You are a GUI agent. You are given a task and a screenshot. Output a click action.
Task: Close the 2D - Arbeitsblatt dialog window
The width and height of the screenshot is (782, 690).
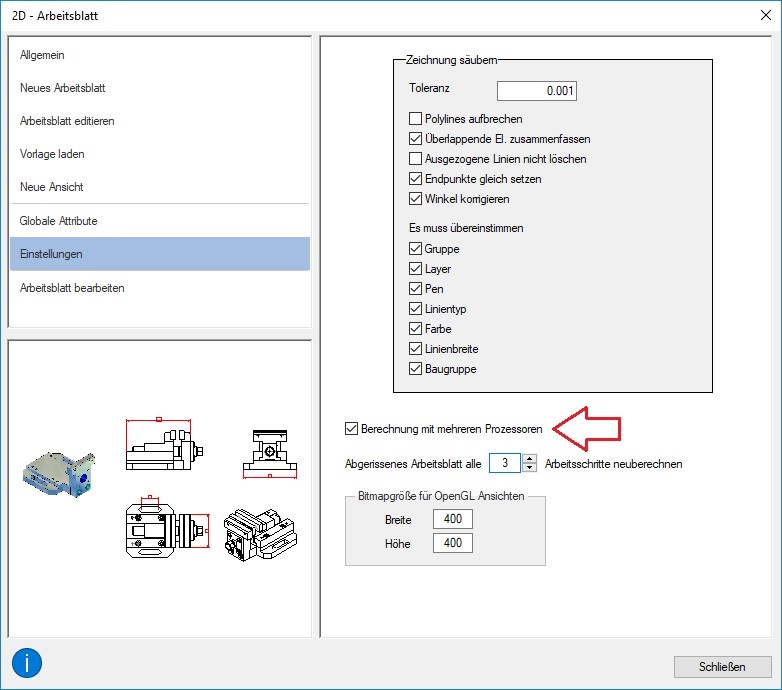(765, 15)
